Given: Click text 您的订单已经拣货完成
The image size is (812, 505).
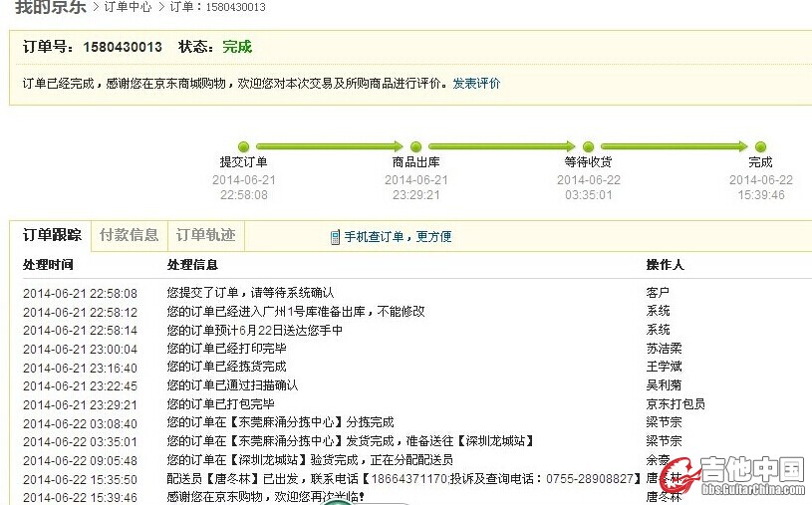Looking at the screenshot, I should tap(226, 367).
